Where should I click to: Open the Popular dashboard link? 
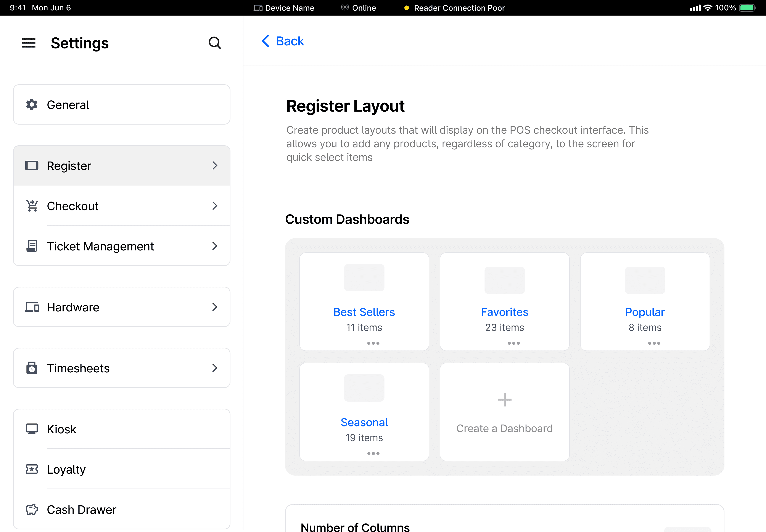click(645, 312)
